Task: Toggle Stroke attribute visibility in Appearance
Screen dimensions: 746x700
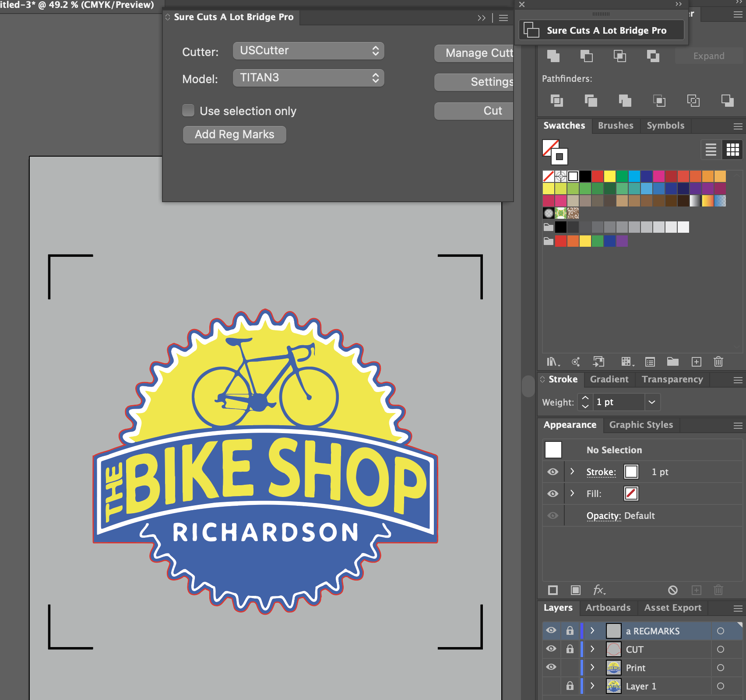Action: [553, 472]
